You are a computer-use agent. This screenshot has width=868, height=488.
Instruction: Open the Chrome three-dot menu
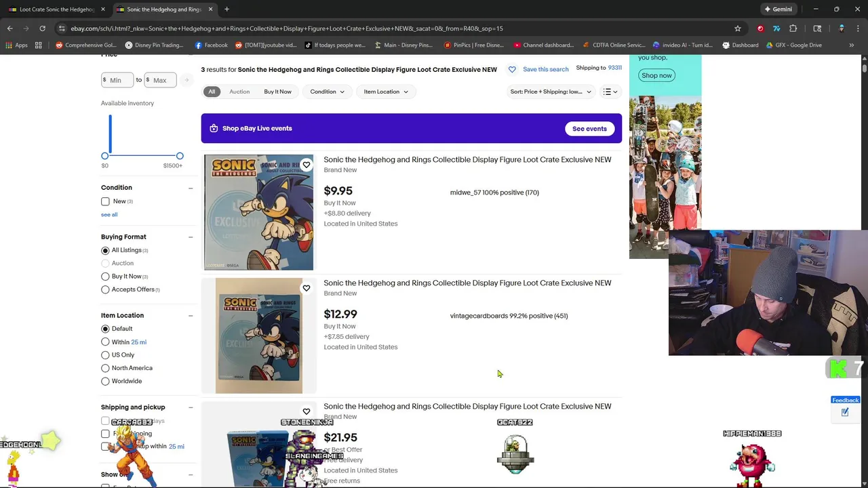point(858,28)
